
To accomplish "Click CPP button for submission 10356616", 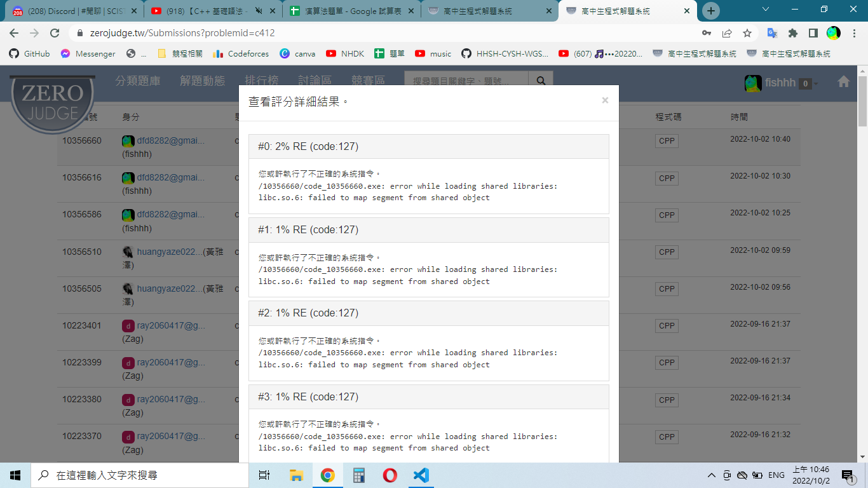I will (x=667, y=178).
